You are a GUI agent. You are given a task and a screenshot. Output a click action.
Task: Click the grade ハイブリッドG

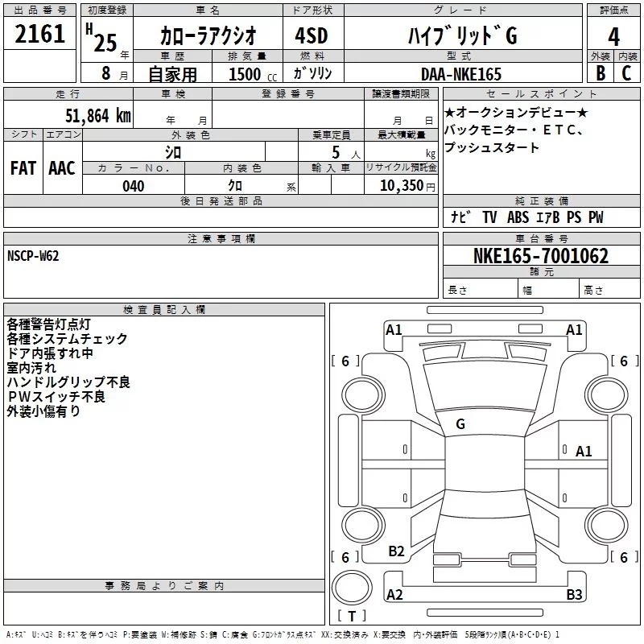(462, 35)
